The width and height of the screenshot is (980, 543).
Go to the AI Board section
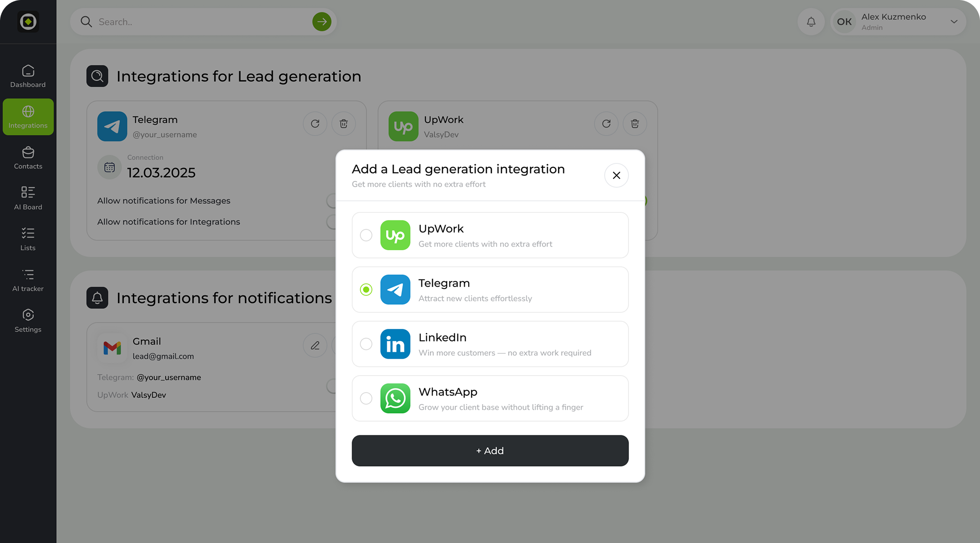click(28, 198)
